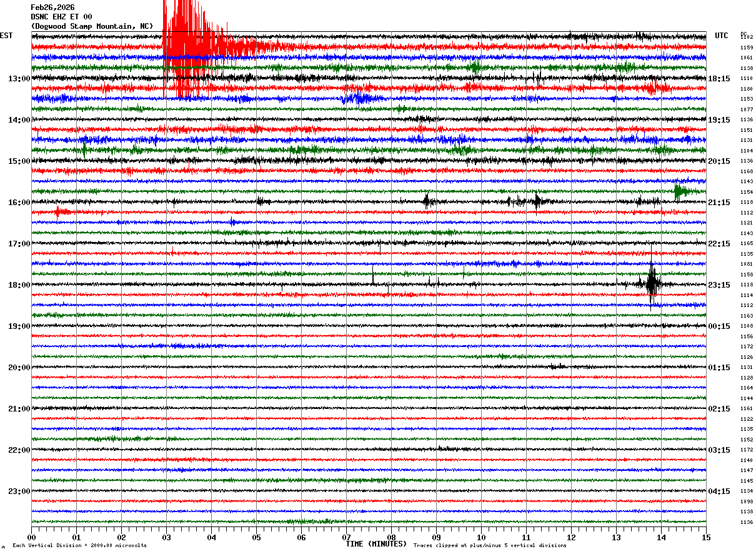Select the 19:00 EST time label
The height and width of the screenshot is (554, 756).
[x=19, y=326]
